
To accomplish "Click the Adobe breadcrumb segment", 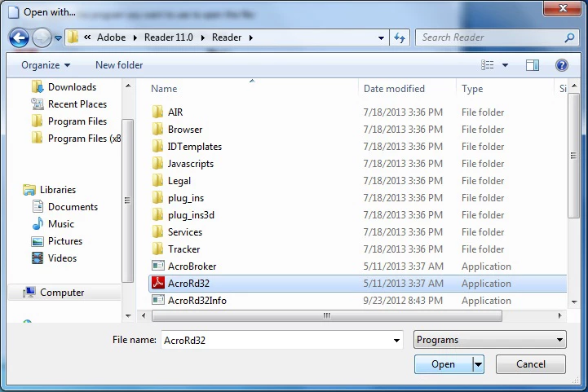I will coord(111,37).
